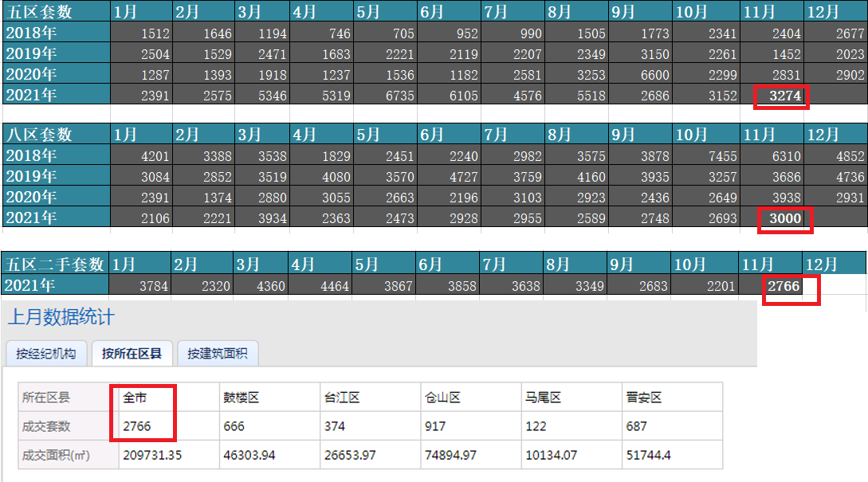868x482 pixels.
Task: Select value 4852 in 八区套数 2018年 December
Action: click(850, 156)
